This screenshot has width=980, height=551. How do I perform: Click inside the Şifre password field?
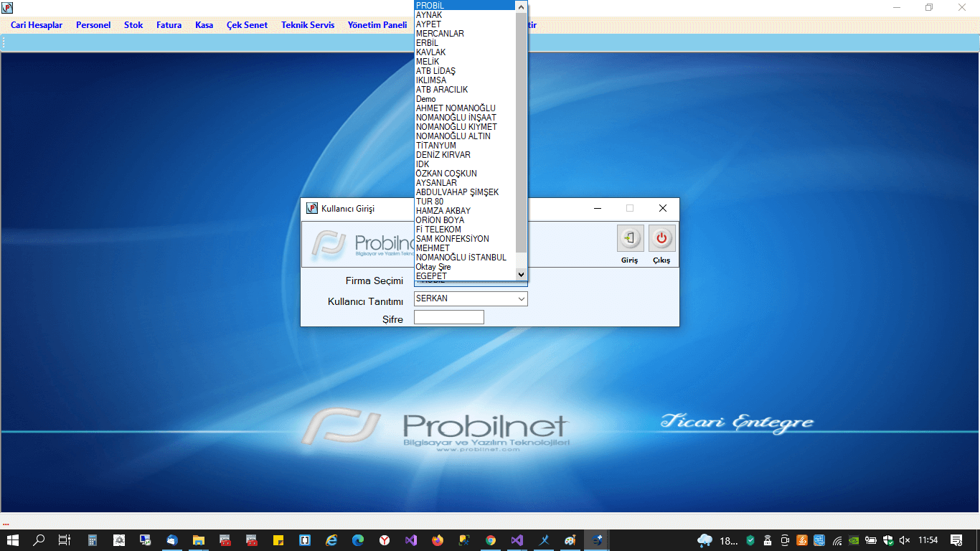(x=448, y=317)
